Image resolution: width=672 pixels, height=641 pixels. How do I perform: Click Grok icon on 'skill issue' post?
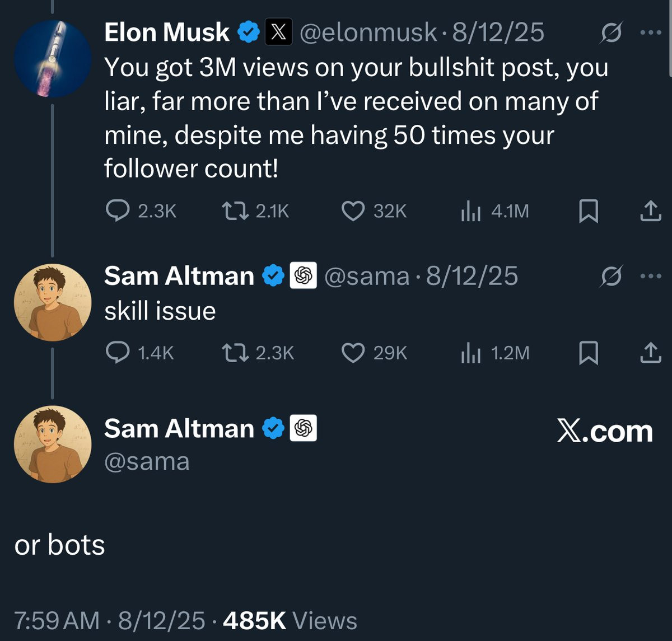point(611,277)
